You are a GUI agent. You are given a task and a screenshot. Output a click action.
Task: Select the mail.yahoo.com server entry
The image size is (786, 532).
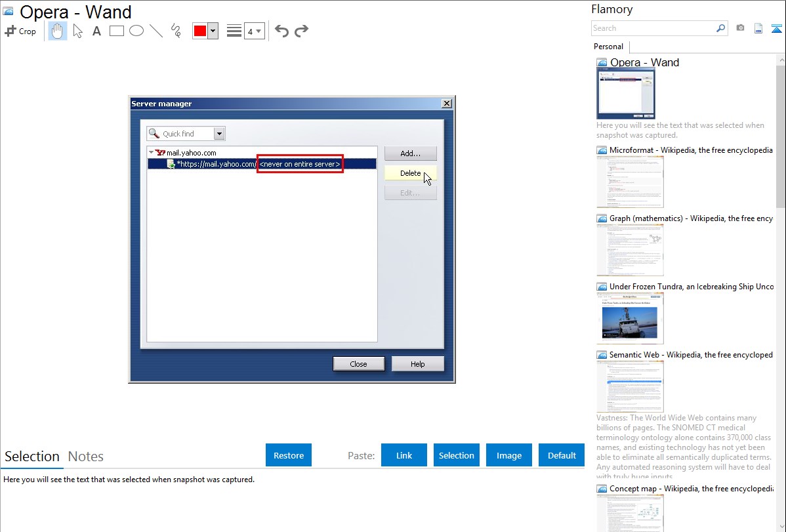[191, 153]
